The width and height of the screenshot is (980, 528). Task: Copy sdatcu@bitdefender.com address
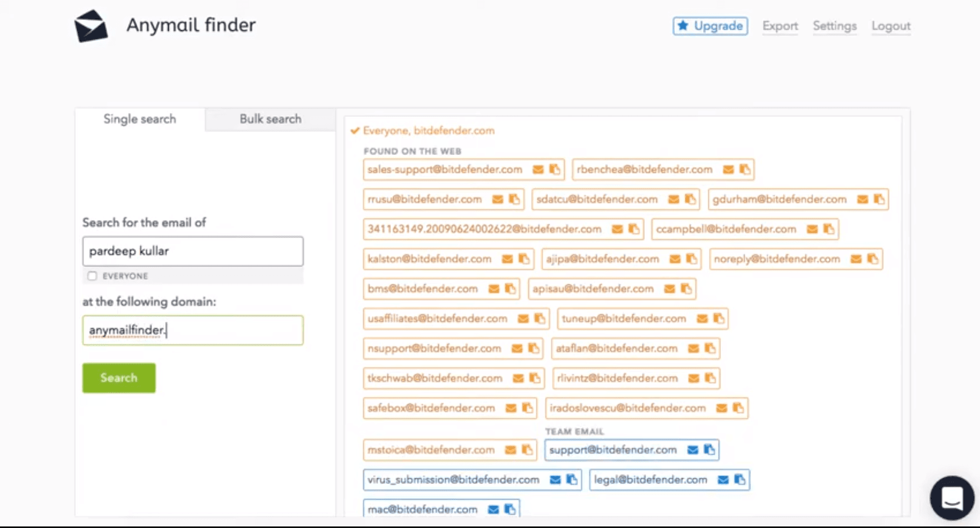691,199
